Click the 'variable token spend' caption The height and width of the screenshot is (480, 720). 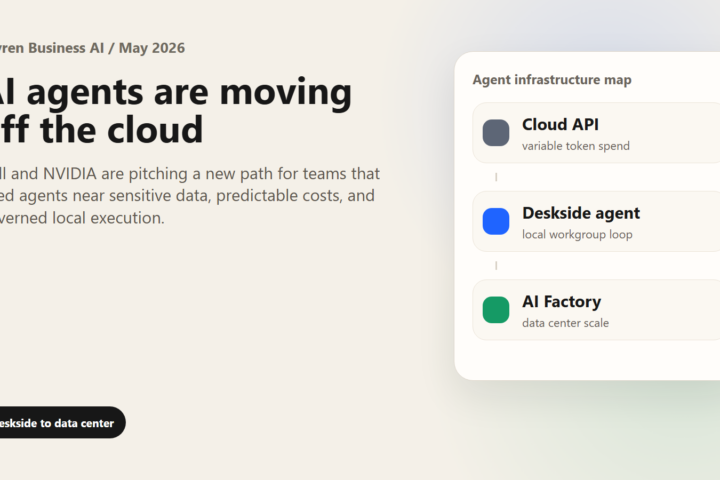coord(576,146)
